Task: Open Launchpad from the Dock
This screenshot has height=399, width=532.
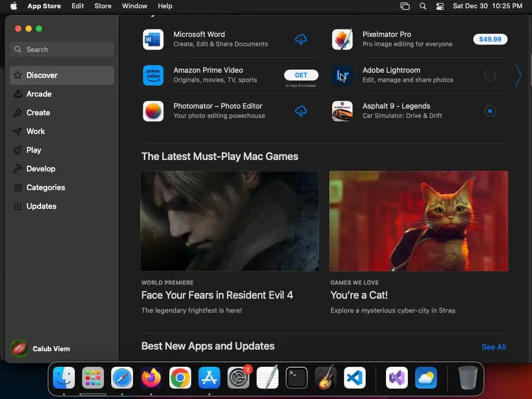Action: point(93,378)
